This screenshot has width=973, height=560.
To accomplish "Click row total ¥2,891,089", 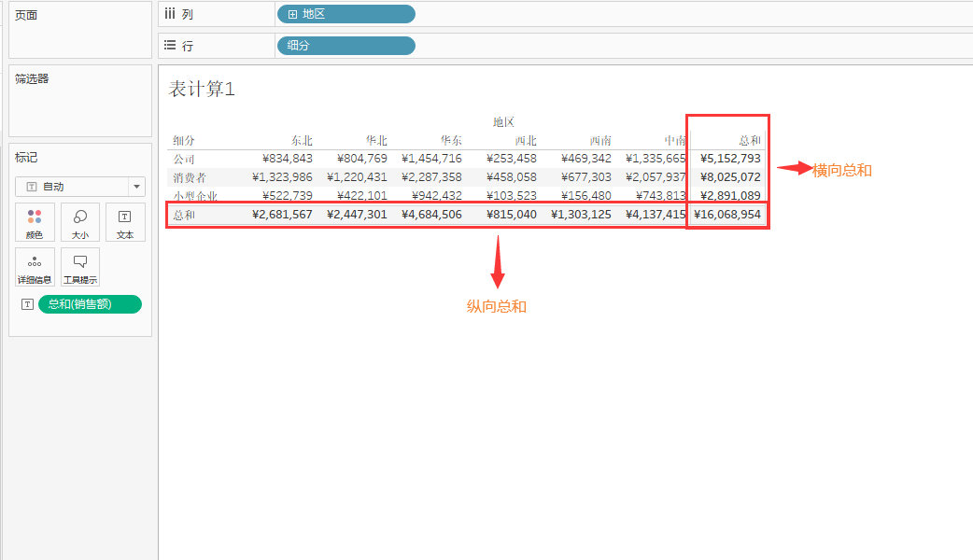I will 730,196.
